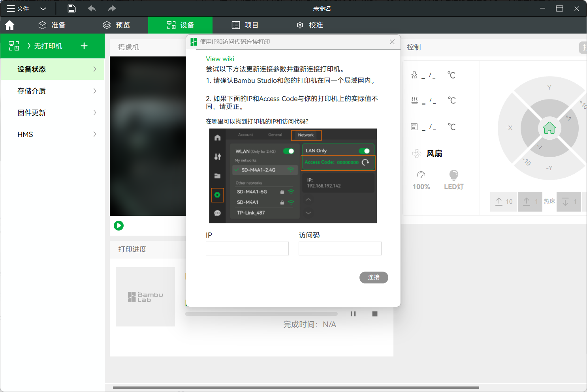Maximize the Bambu Studio window

pos(559,8)
